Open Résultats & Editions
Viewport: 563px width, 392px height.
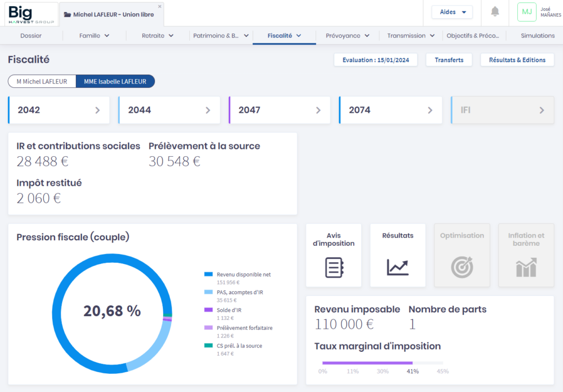[x=517, y=60]
